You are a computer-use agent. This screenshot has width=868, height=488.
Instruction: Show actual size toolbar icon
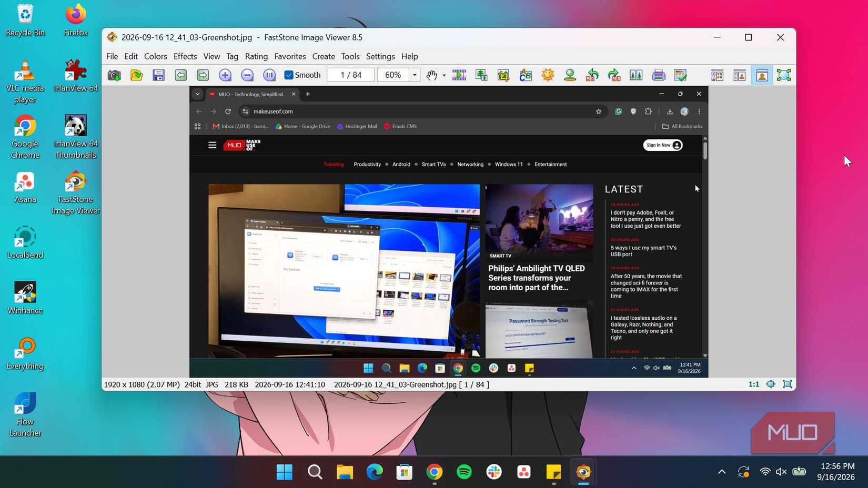click(269, 75)
